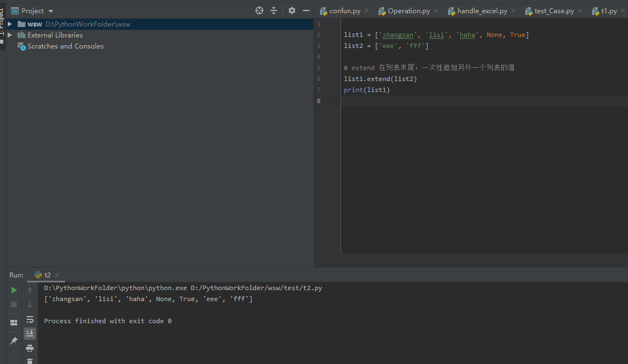This screenshot has width=628, height=364.
Task: Expand the wsw project folder
Action: click(x=9, y=24)
